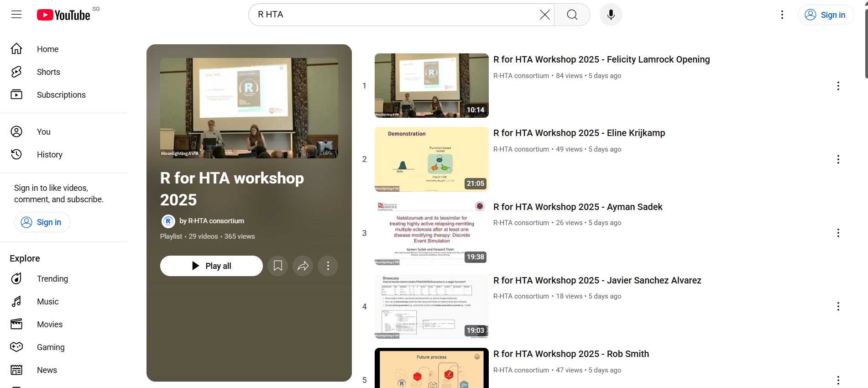
Task: Open the hamburger guide menu
Action: point(16,15)
